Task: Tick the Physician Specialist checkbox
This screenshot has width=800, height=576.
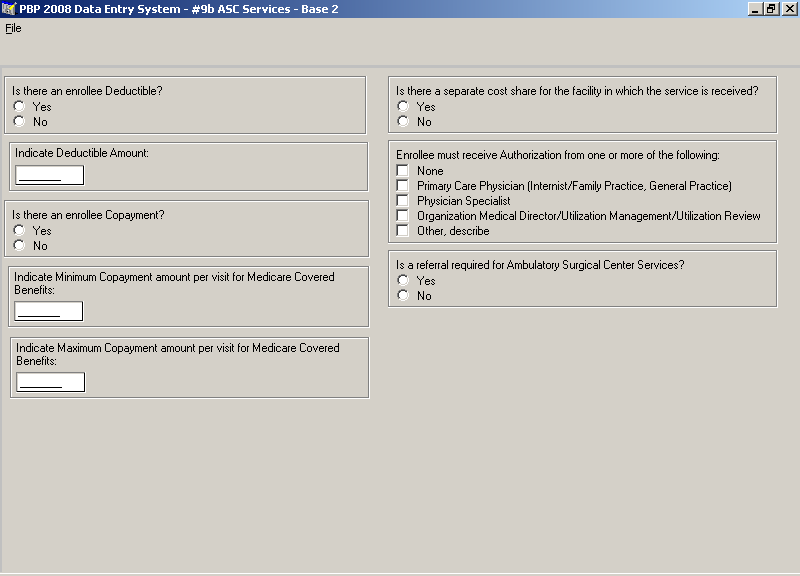Action: 403,201
